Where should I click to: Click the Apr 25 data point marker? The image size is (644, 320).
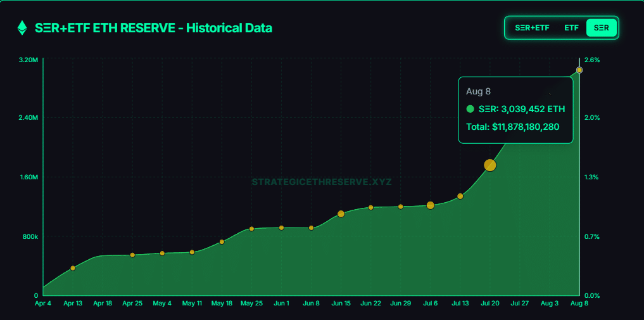tap(132, 255)
